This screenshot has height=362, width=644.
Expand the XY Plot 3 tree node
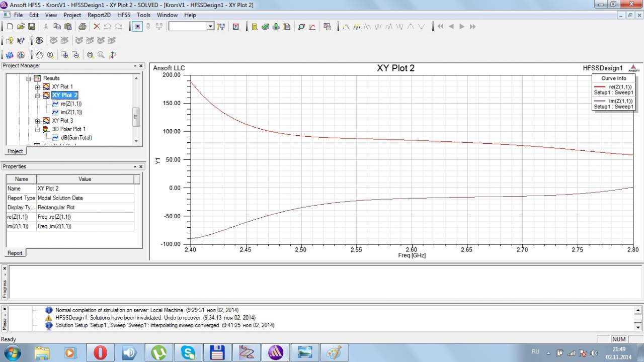(38, 121)
